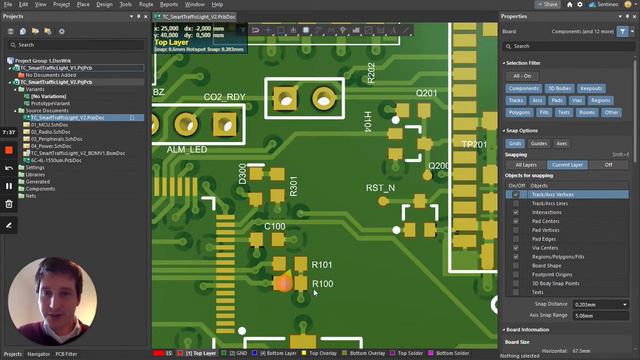Toggle the Board Shape snapping checkbox
The image size is (640, 360).
516,266
